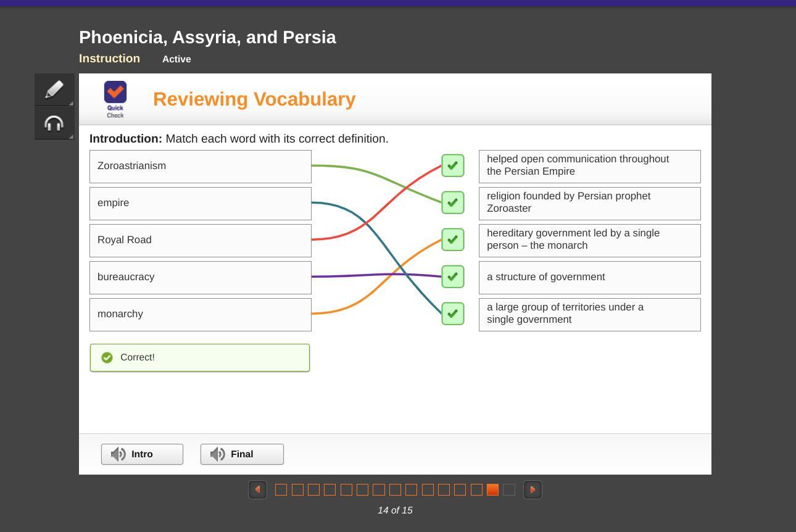Click checkmark beside Zoroaster religion definition
The width and height of the screenshot is (796, 532).
point(453,202)
